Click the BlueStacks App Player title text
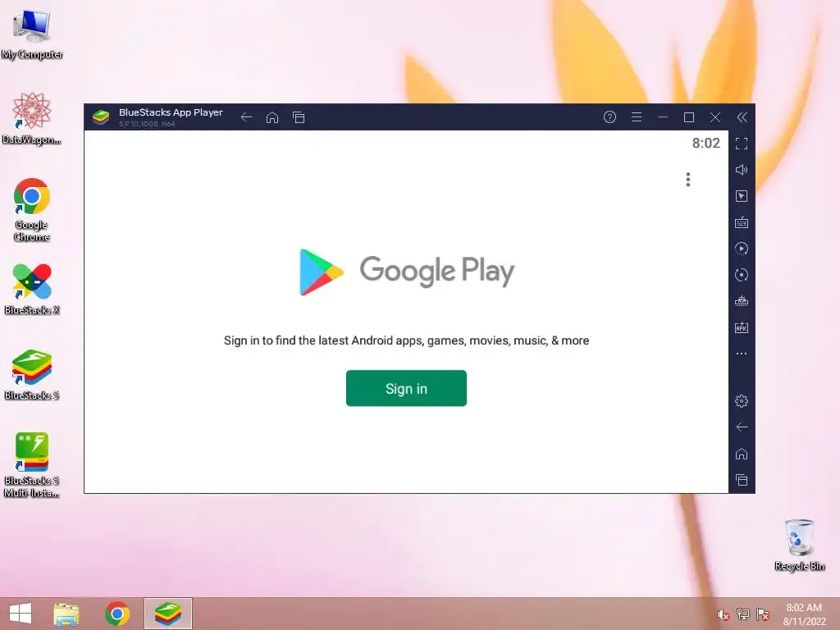This screenshot has height=630, width=840. click(x=171, y=112)
